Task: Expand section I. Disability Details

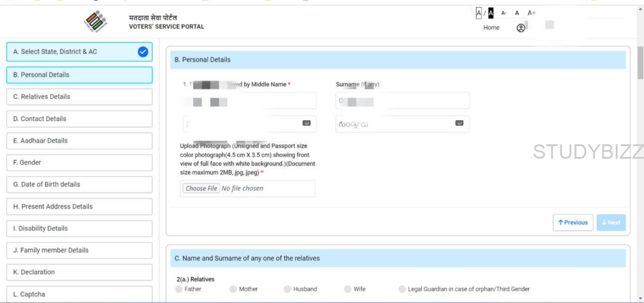Action: pos(79,229)
